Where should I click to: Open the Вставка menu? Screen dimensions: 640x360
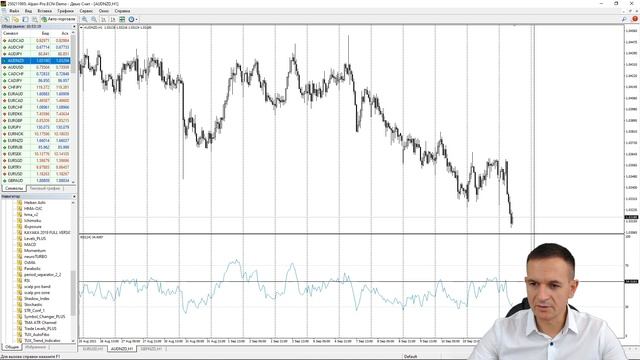pos(44,11)
